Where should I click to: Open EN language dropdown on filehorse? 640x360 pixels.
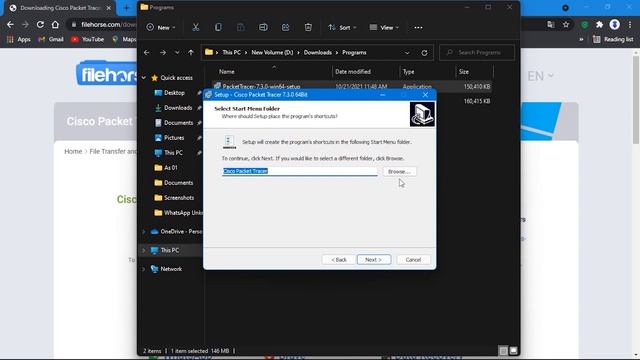pyautogui.click(x=540, y=76)
